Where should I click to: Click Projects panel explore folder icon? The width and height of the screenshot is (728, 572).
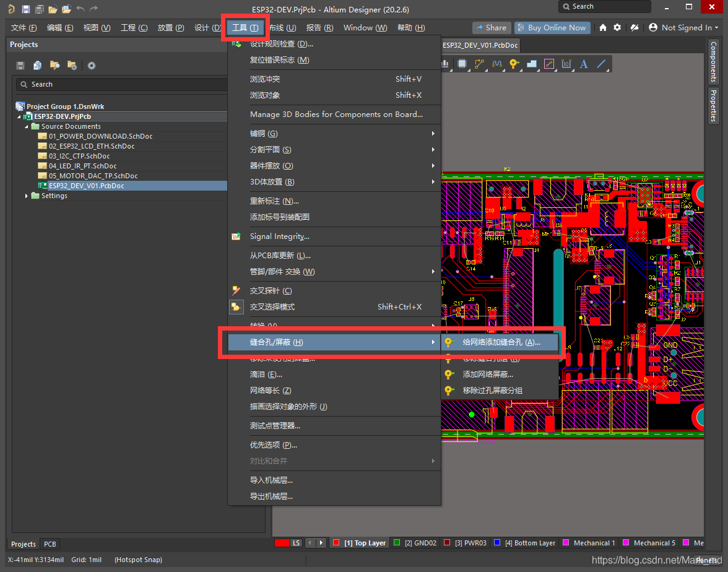(x=54, y=66)
